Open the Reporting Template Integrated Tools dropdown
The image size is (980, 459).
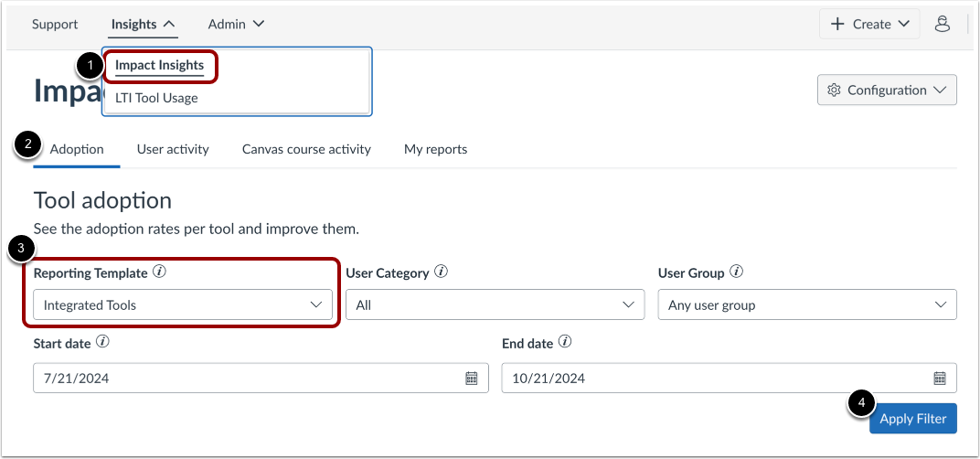(183, 305)
